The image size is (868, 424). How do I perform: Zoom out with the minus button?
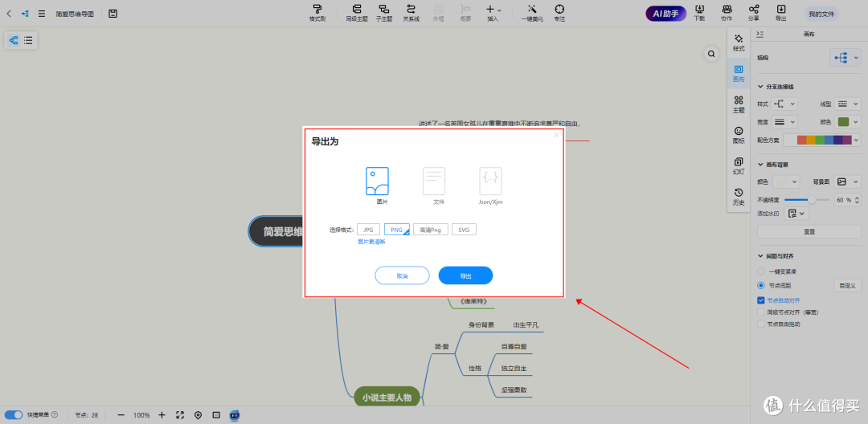(121, 414)
